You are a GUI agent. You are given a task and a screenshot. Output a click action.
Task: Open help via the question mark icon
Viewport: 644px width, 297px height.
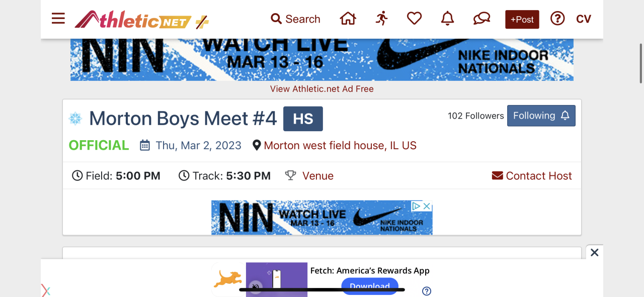557,19
